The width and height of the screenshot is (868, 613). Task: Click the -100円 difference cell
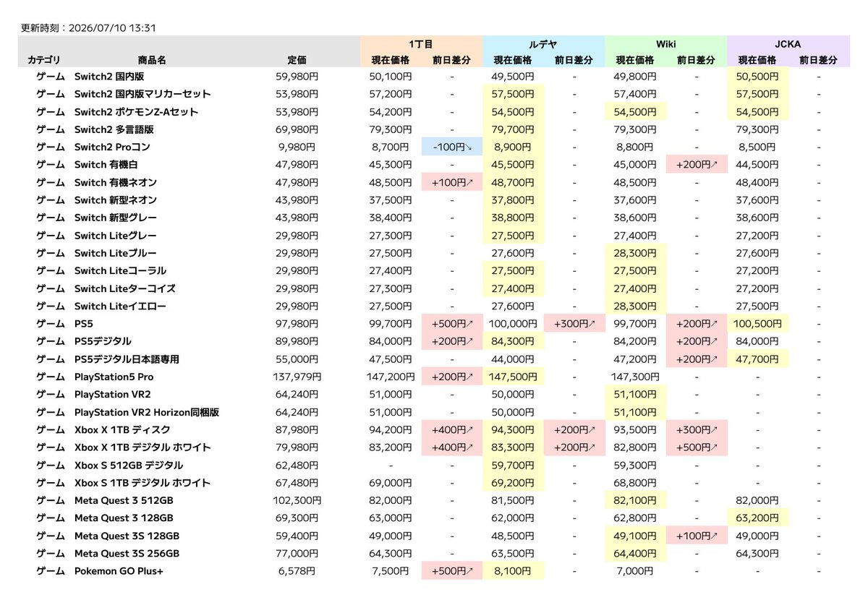(x=452, y=147)
